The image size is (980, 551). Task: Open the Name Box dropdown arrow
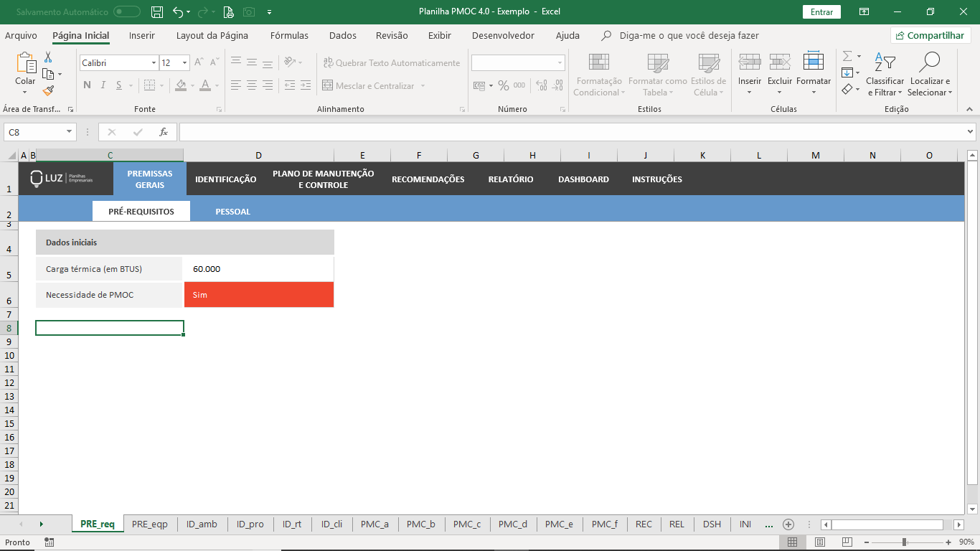coord(70,132)
